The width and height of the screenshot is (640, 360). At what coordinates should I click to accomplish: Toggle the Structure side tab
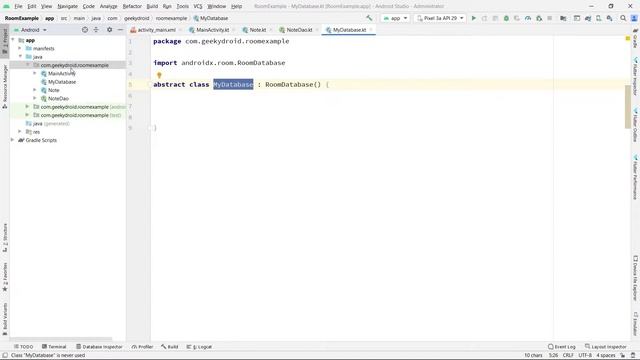click(x=5, y=237)
